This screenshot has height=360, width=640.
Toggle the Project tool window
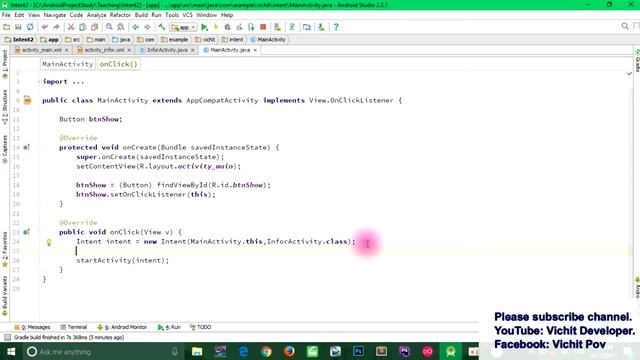(5, 64)
